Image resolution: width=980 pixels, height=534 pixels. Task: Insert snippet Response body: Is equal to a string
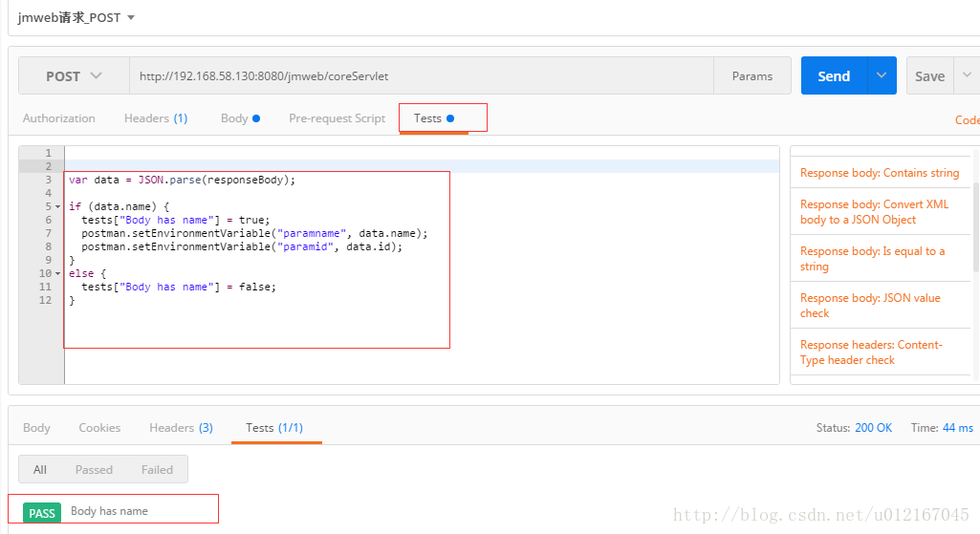click(x=873, y=259)
